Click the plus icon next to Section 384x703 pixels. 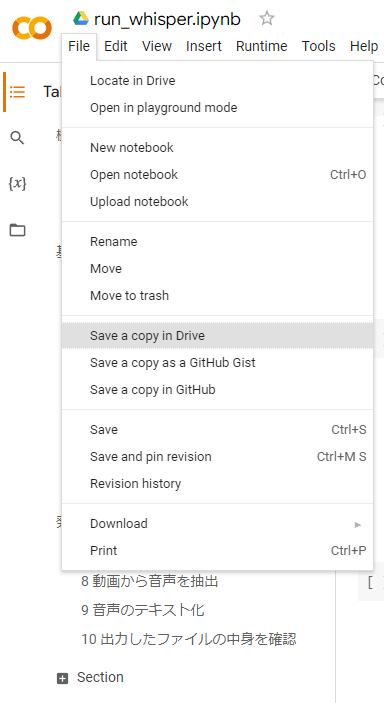pos(62,678)
